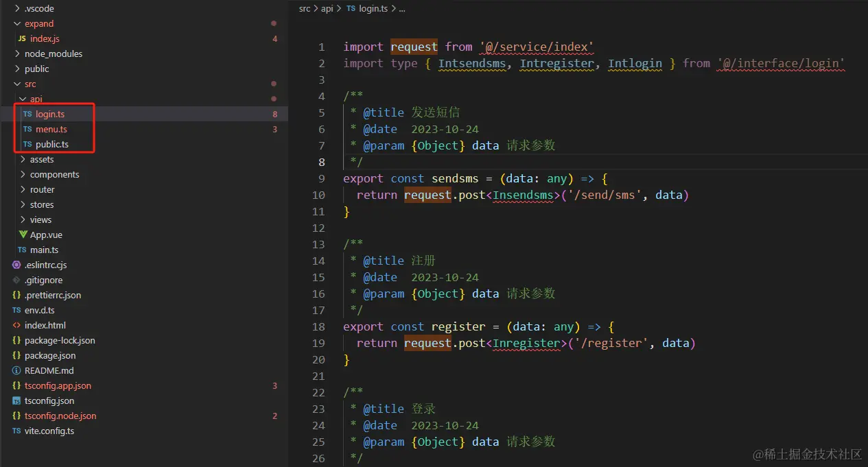The height and width of the screenshot is (467, 868).
Task: Click the JS icon of index.js
Action: click(x=22, y=39)
